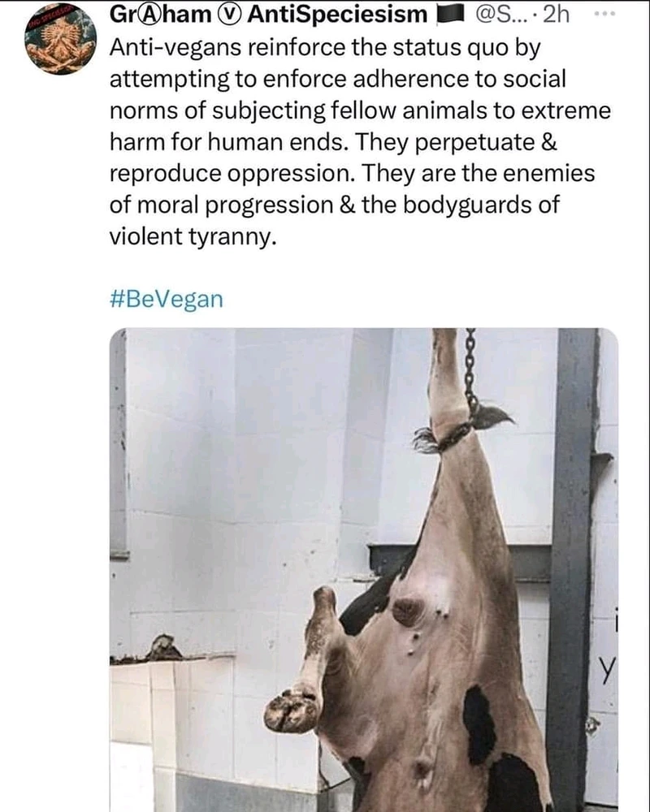Click the line "of moral progression & the bodyguards"
Viewport: 650px width, 812px height.
point(334,205)
